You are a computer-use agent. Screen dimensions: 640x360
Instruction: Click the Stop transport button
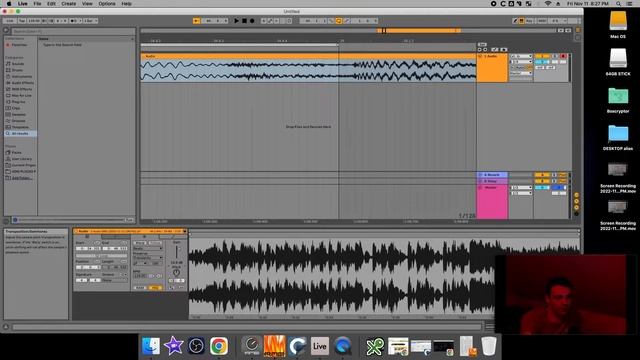pyautogui.click(x=244, y=21)
